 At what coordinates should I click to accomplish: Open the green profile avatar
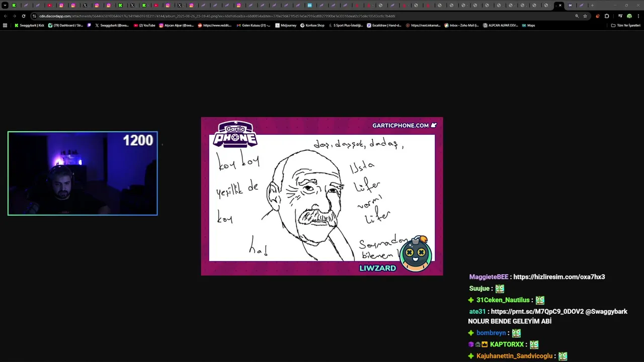(x=629, y=16)
